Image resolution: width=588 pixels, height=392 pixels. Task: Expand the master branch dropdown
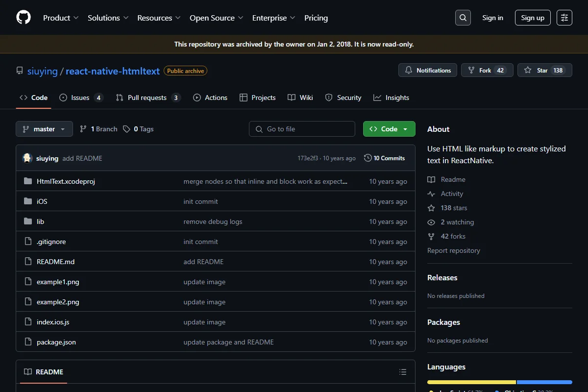coord(44,129)
